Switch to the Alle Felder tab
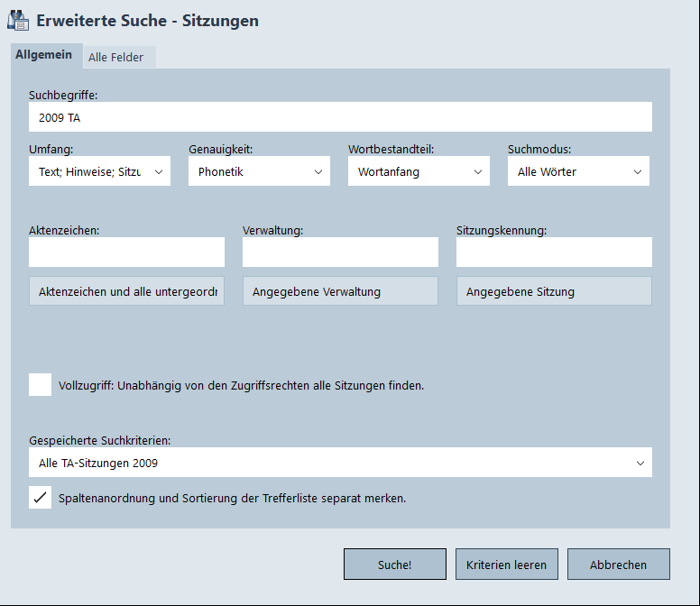Screen dimensions: 700x606 115,57
